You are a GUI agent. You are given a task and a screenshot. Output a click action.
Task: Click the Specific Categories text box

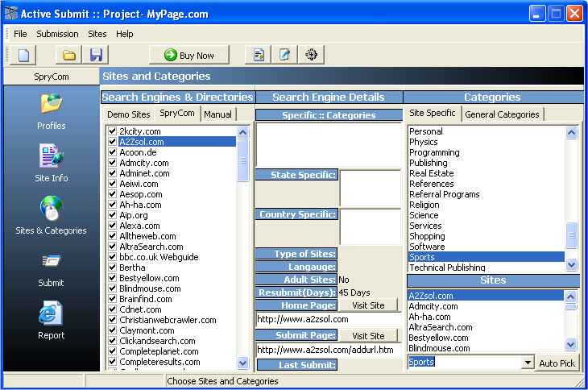[329, 145]
